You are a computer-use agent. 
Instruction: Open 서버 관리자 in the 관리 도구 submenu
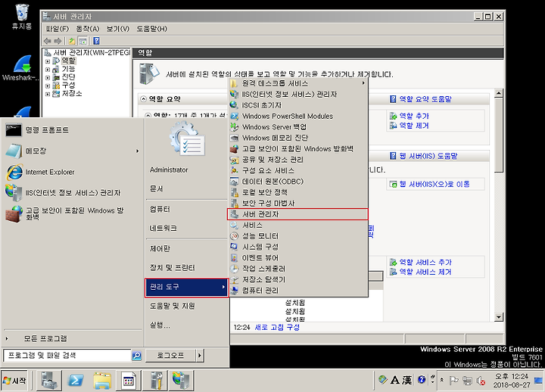pos(297,214)
